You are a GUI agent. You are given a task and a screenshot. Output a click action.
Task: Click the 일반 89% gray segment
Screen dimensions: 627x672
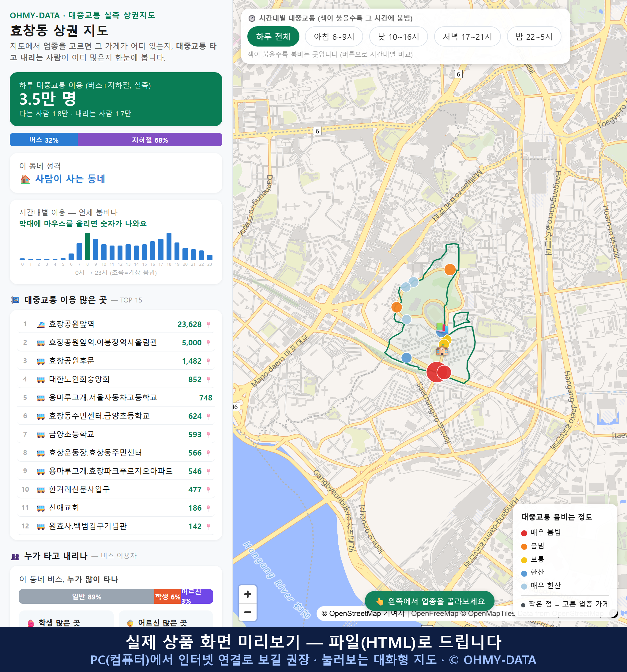pyautogui.click(x=87, y=597)
